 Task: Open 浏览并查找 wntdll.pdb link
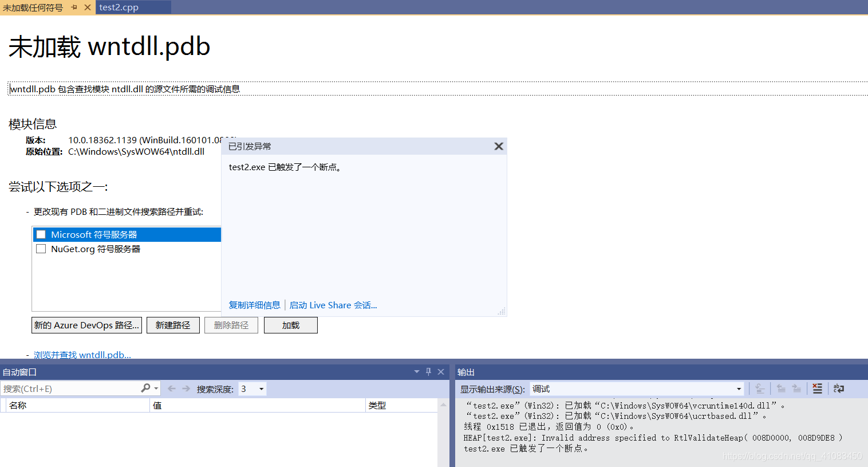click(x=82, y=355)
